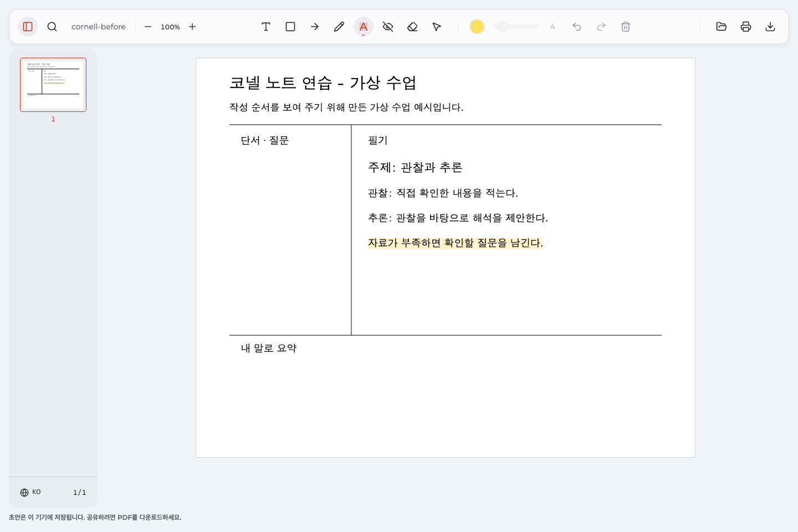Click the 내 말로 요약 heading
This screenshot has height=532, width=798.
tap(269, 348)
